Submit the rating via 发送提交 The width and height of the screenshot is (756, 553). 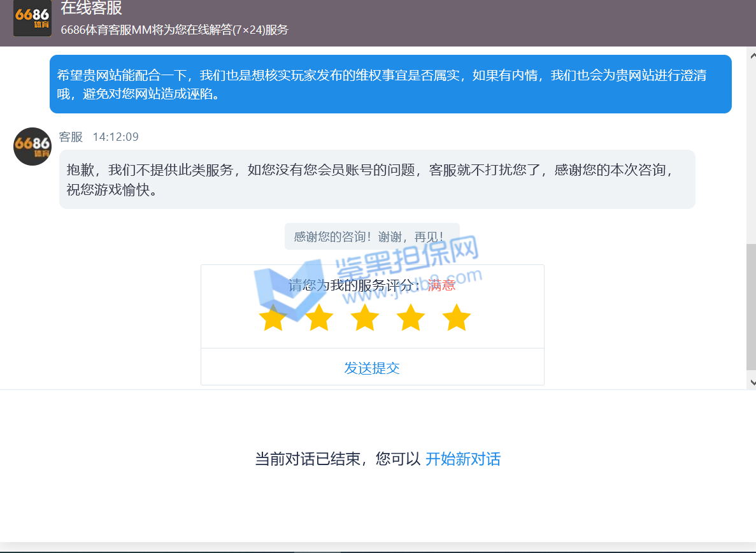372,368
